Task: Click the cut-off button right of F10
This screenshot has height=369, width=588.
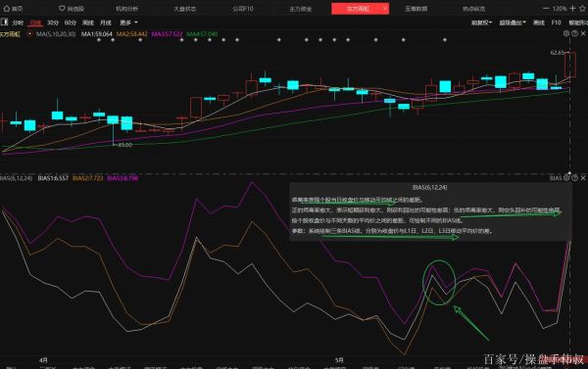Action: (578, 23)
